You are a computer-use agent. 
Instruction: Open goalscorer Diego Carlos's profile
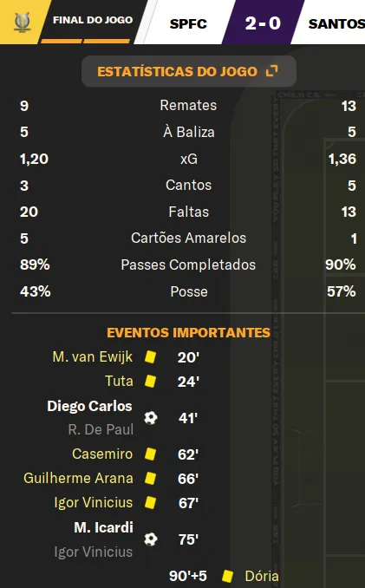click(89, 406)
